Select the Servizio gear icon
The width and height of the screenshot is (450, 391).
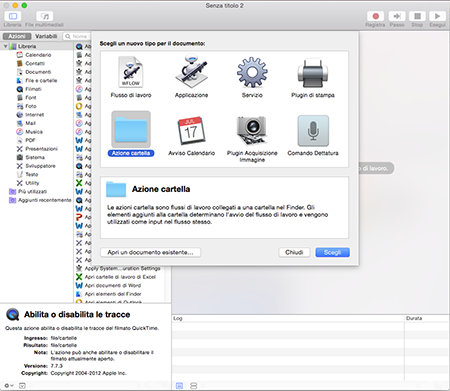pyautogui.click(x=252, y=72)
